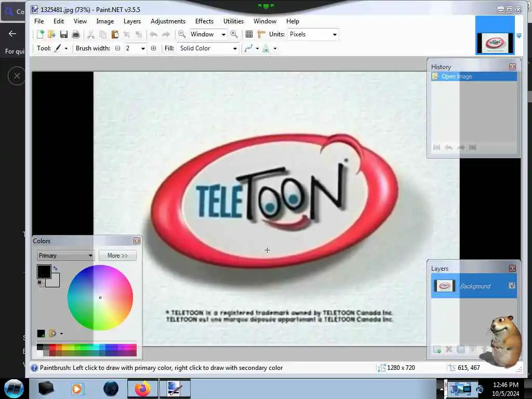The width and height of the screenshot is (532, 399).
Task: Click the Add New Layer icon
Action: click(x=437, y=349)
